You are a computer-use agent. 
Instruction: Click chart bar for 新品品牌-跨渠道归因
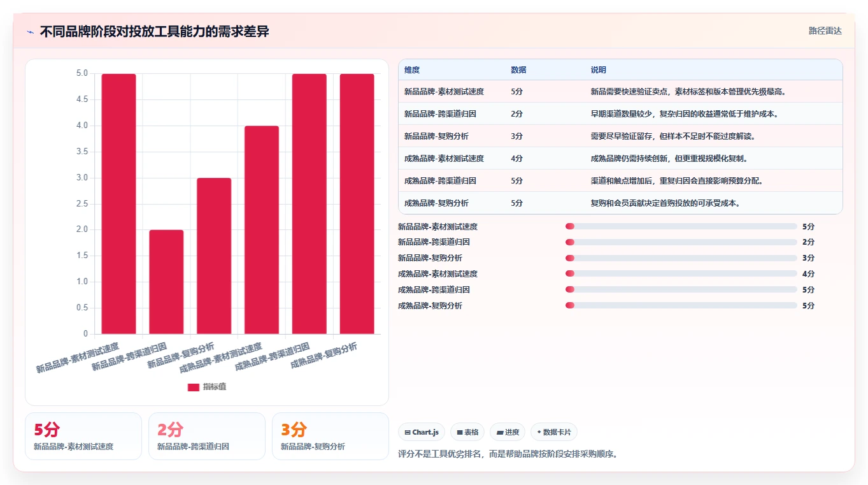[x=166, y=282]
